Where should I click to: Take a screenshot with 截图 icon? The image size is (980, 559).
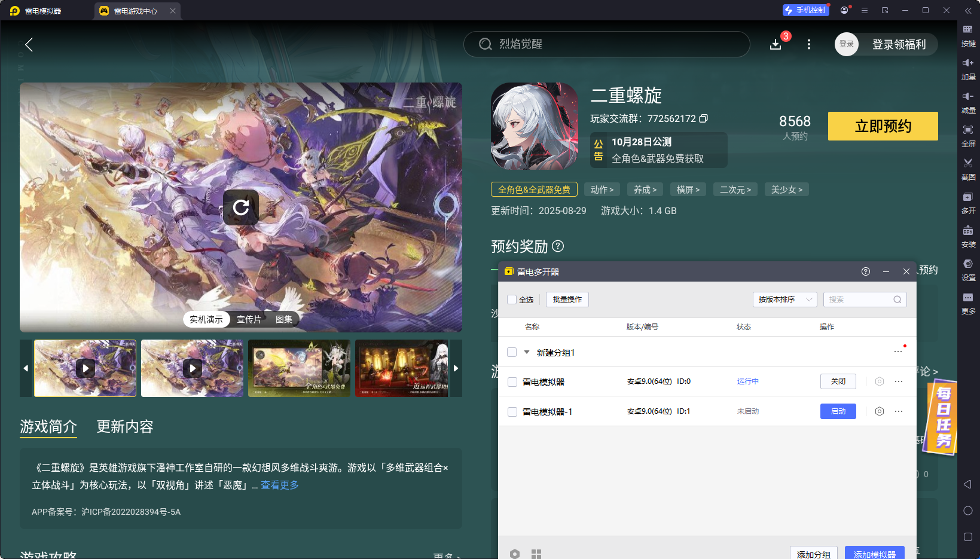pos(968,170)
